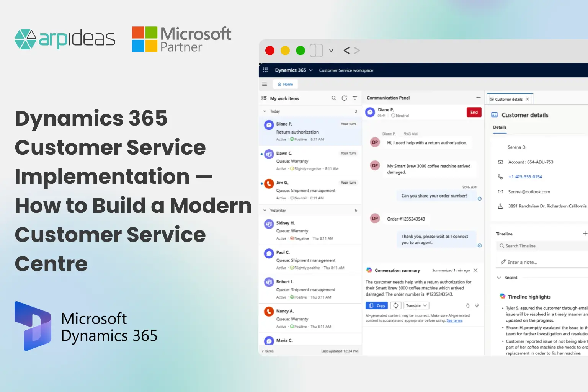Click Nancy A. phone channel icon
Image resolution: width=588 pixels, height=392 pixels.
tap(269, 312)
